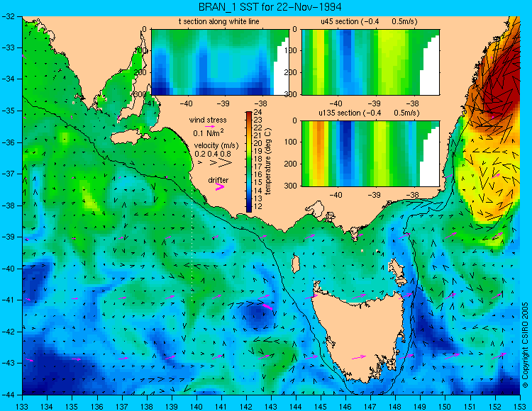This screenshot has height=411, width=532.
Task: Click Kangaroo Island on the map
Action: pyautogui.click(x=129, y=138)
